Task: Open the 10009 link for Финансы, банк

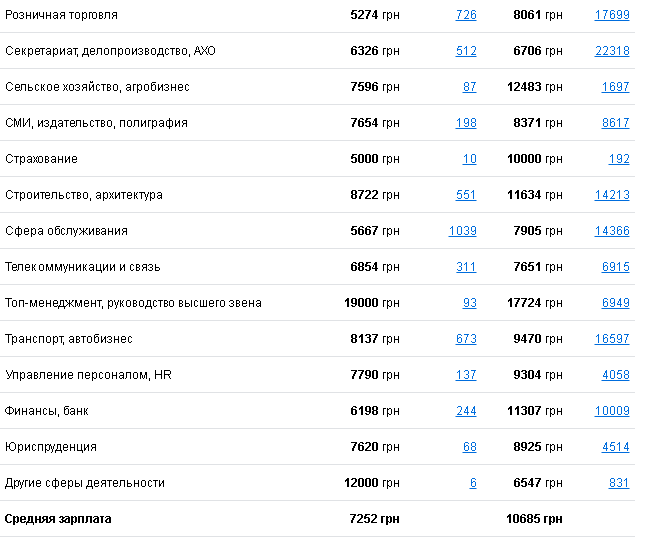Action: 611,411
